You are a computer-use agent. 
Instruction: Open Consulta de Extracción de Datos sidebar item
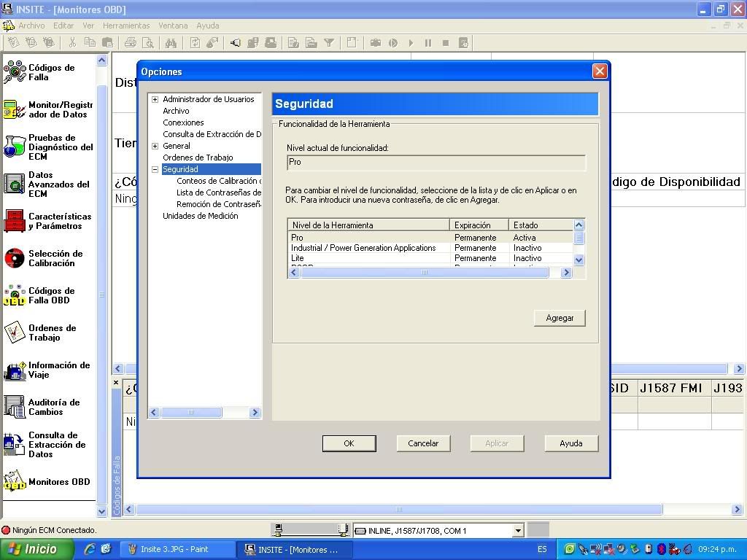click(x=44, y=444)
